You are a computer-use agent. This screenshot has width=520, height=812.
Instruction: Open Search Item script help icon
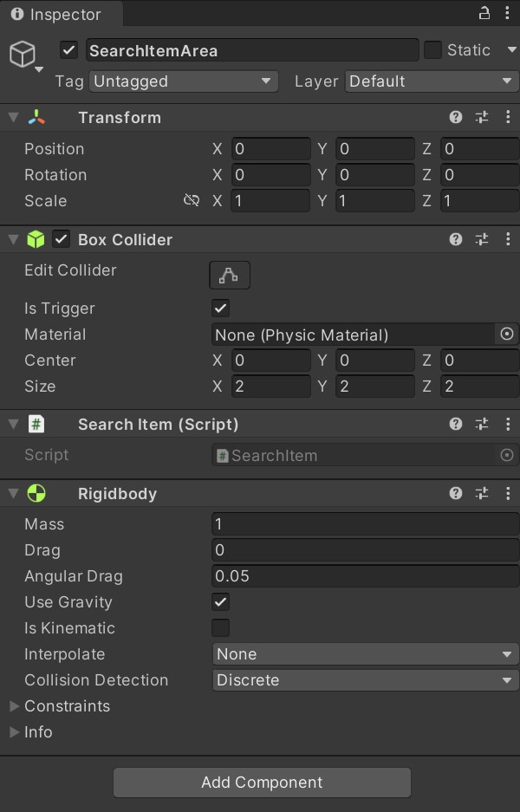click(x=456, y=425)
